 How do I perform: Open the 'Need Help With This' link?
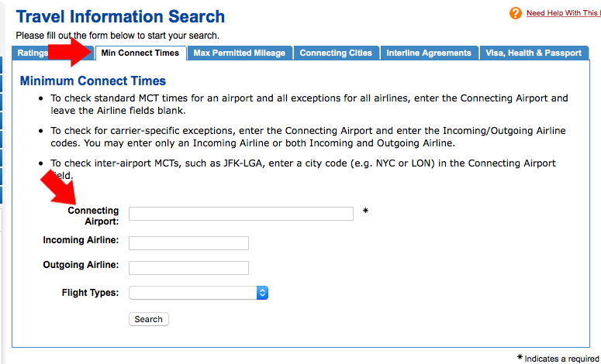click(564, 13)
